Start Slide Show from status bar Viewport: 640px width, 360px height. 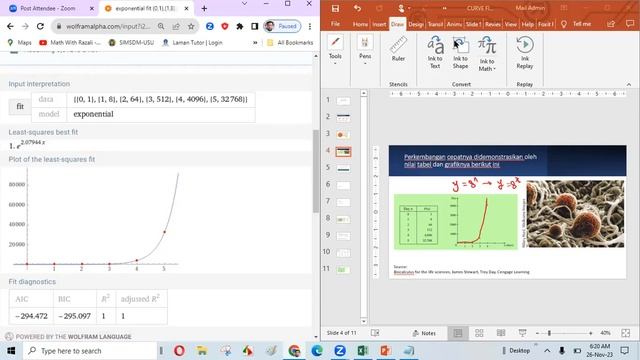(522, 333)
